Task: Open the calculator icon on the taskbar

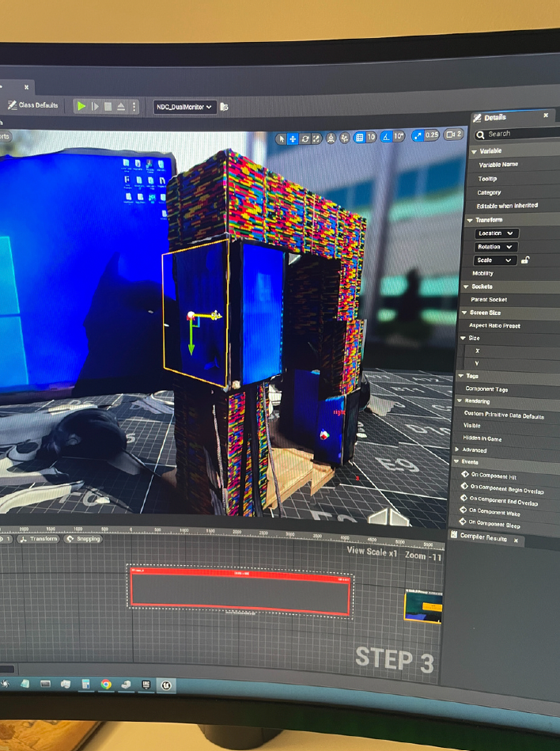Action: [x=86, y=684]
